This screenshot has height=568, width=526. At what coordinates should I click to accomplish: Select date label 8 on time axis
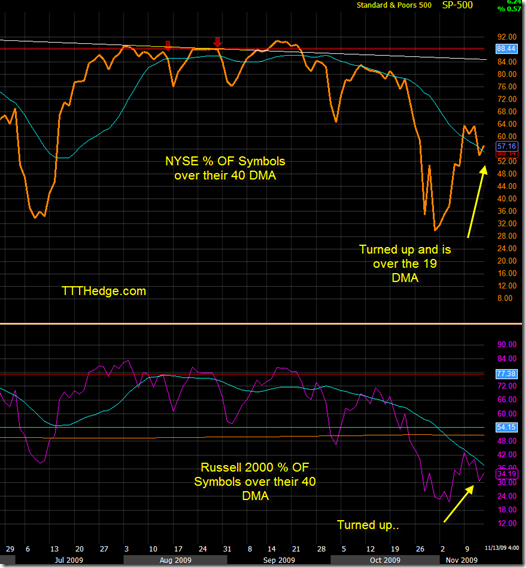pyautogui.click(x=250, y=549)
